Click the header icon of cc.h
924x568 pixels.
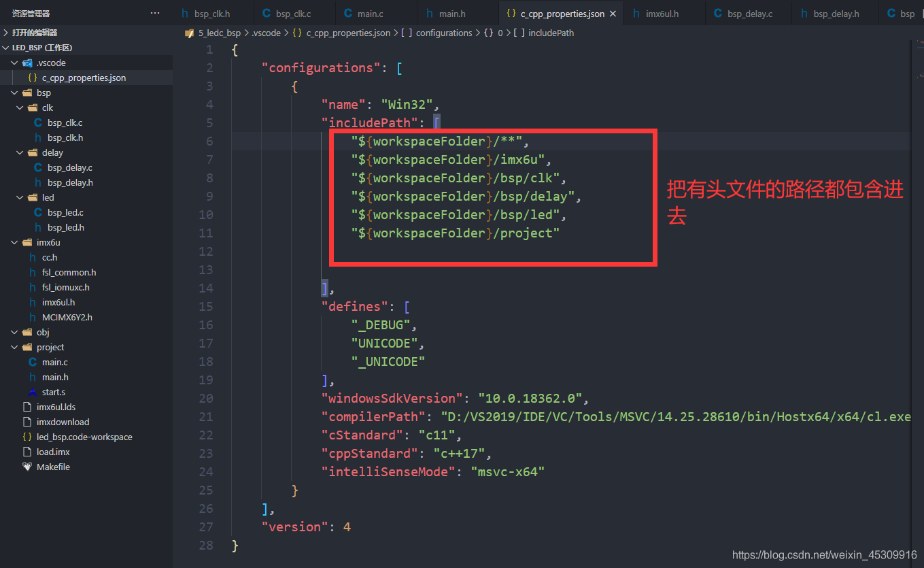[33, 257]
